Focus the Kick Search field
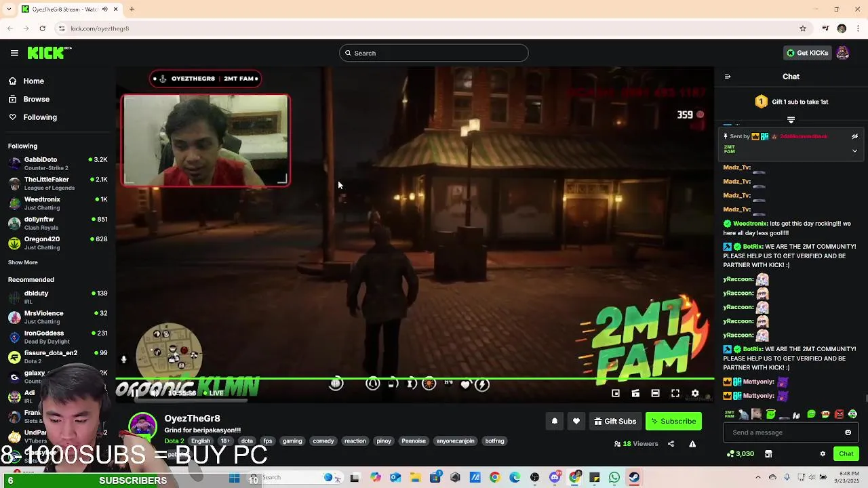The image size is (868, 488). 434,53
